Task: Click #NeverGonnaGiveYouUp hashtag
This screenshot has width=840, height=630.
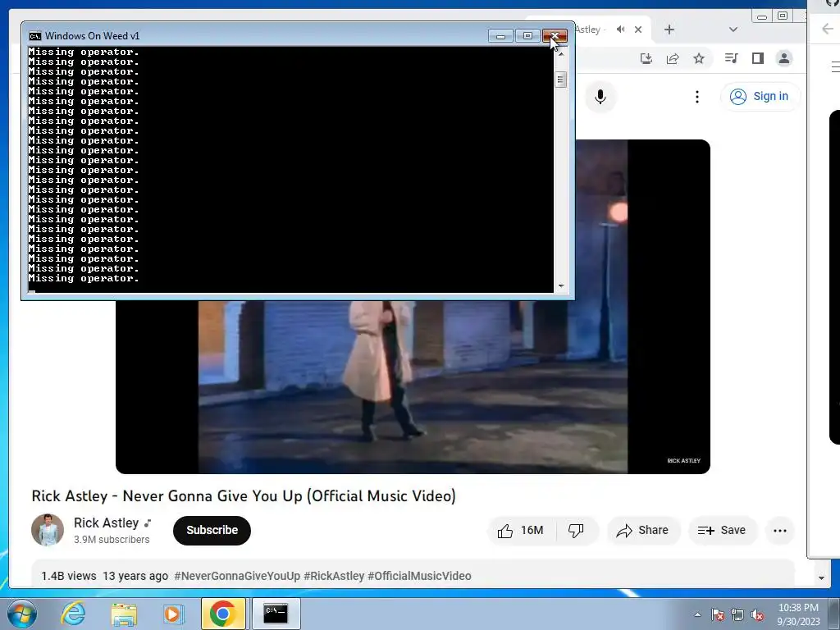Action: pyautogui.click(x=237, y=576)
